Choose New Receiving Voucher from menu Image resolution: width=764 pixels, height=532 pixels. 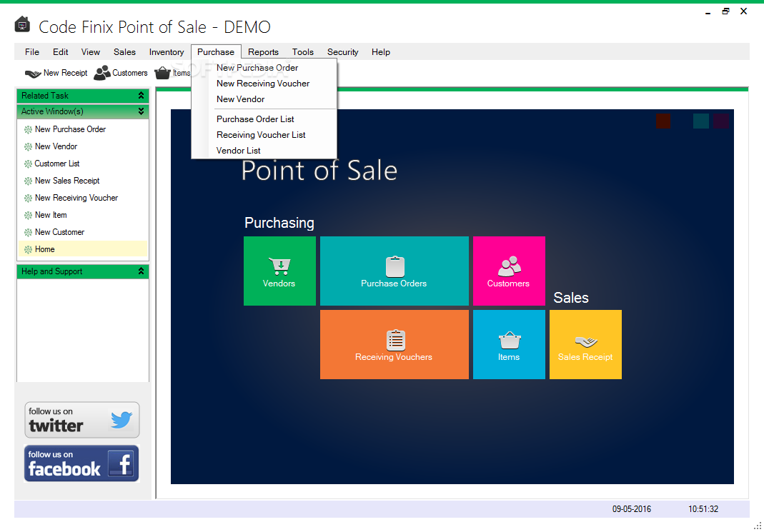coord(264,84)
